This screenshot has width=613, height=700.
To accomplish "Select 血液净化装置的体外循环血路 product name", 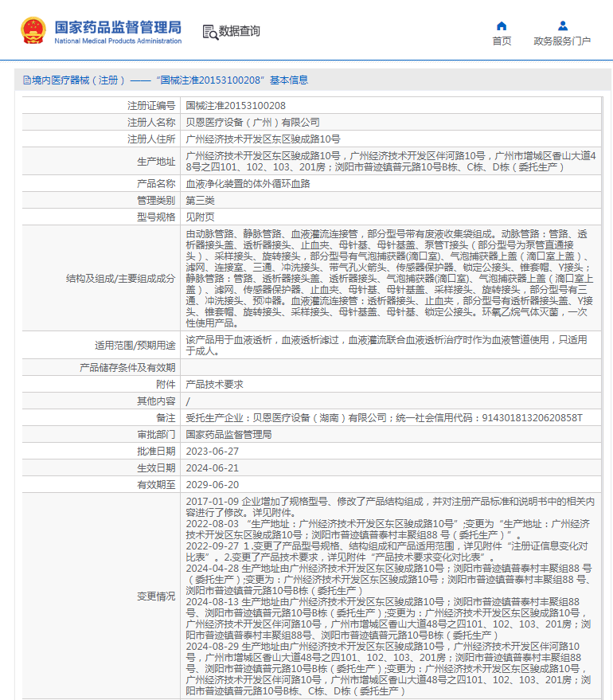I will [248, 184].
